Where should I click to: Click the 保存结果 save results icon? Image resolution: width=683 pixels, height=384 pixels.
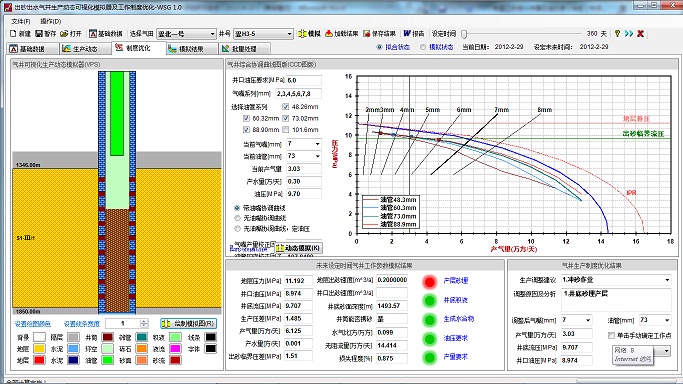click(x=367, y=34)
